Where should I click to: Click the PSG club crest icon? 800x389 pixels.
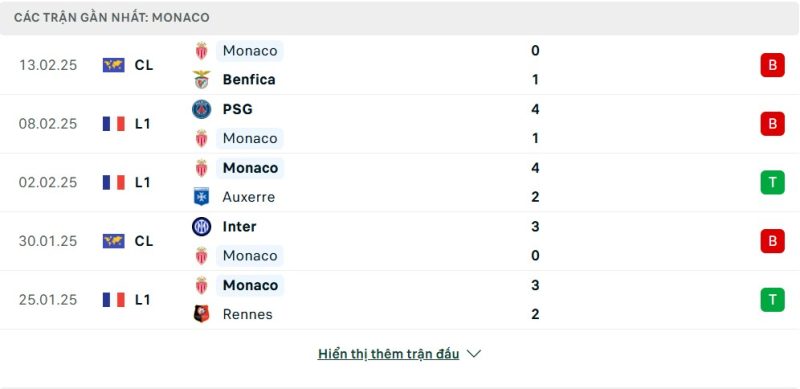click(202, 109)
